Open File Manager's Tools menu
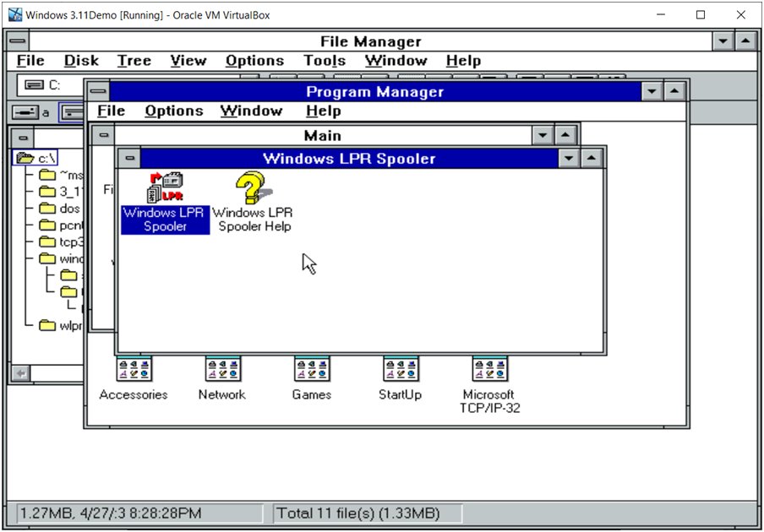The image size is (764, 532). 325,60
